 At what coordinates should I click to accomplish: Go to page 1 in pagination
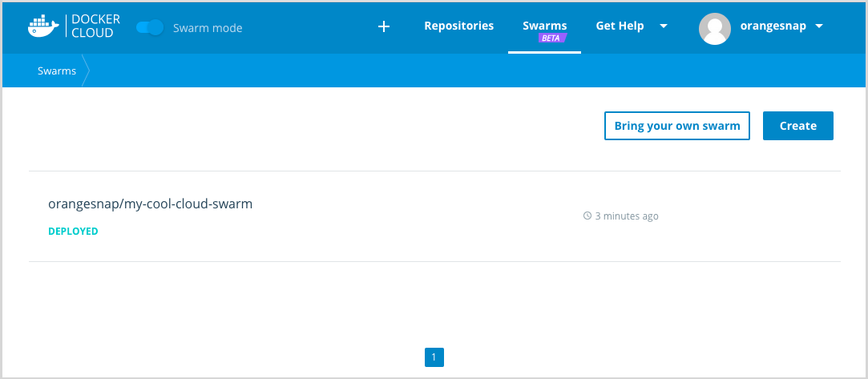(x=434, y=357)
